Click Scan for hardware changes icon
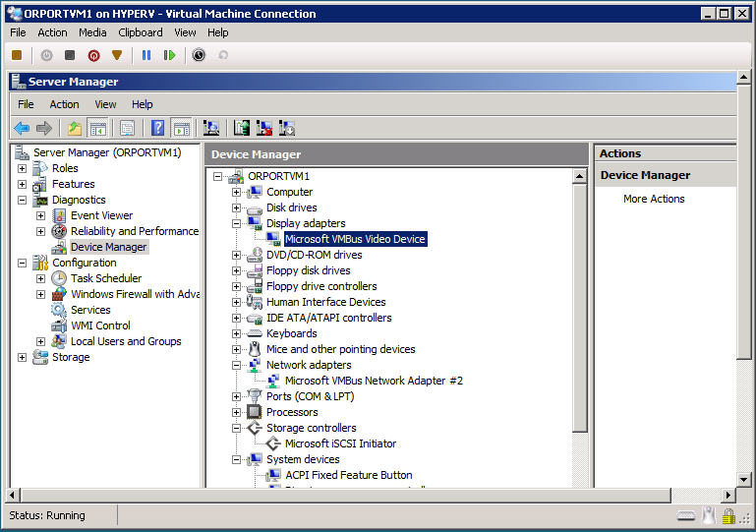 coord(211,128)
